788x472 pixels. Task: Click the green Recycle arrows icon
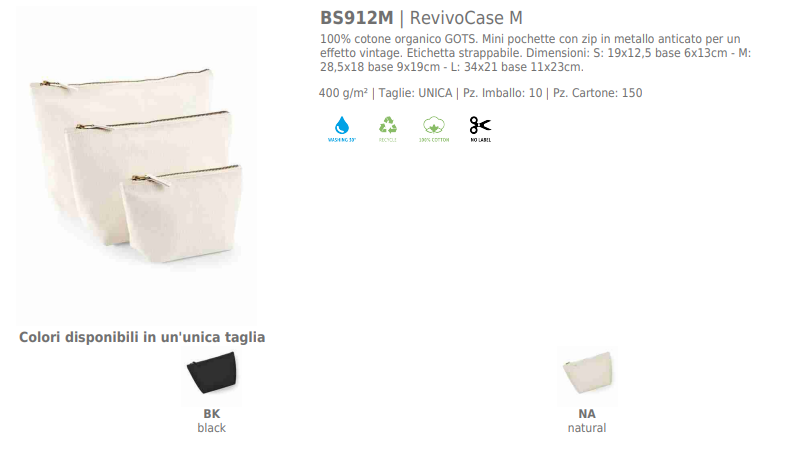[x=387, y=129]
